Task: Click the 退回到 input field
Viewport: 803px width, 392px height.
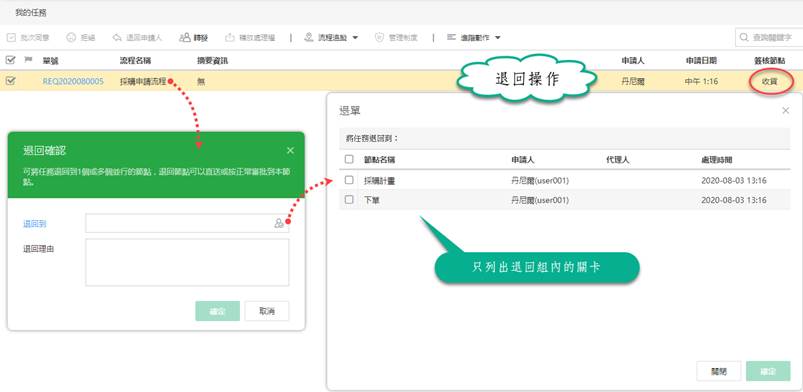Action: click(187, 223)
